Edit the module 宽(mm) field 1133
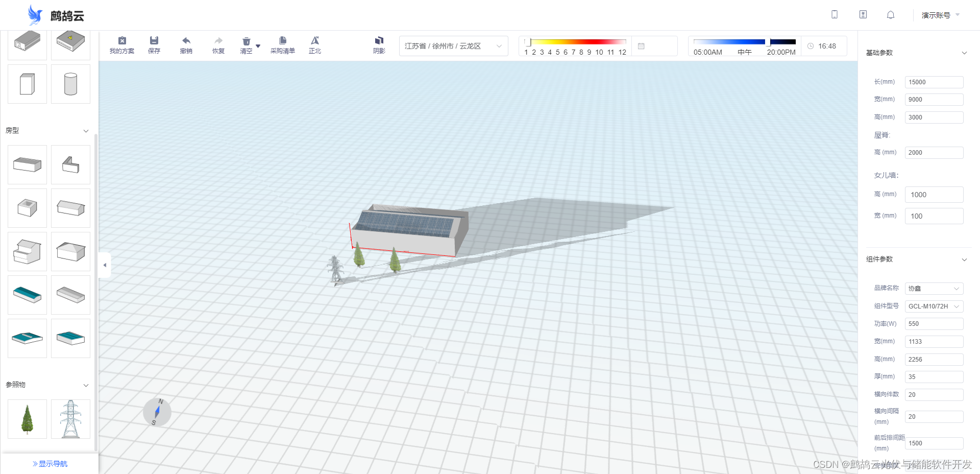 (x=934, y=342)
